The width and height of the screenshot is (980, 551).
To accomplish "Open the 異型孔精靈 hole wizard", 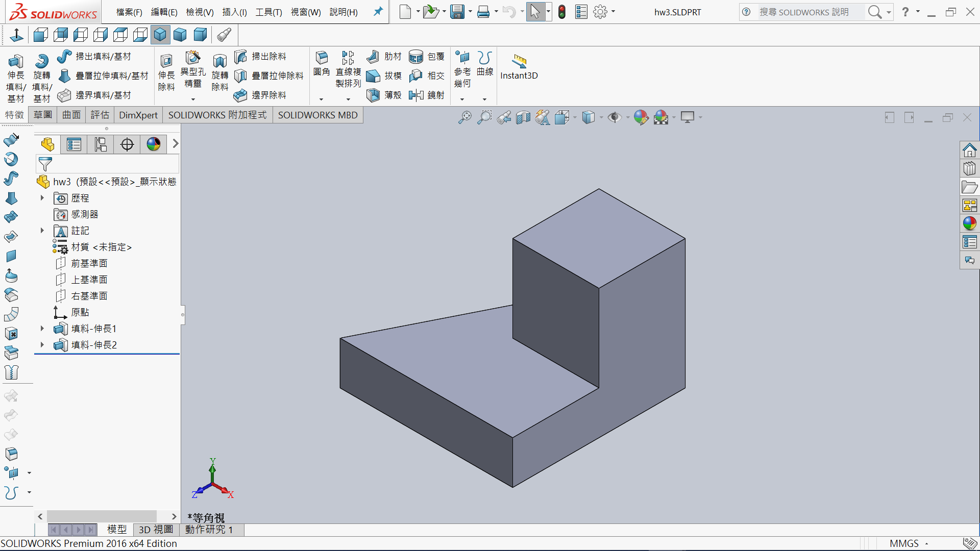I will click(192, 57).
